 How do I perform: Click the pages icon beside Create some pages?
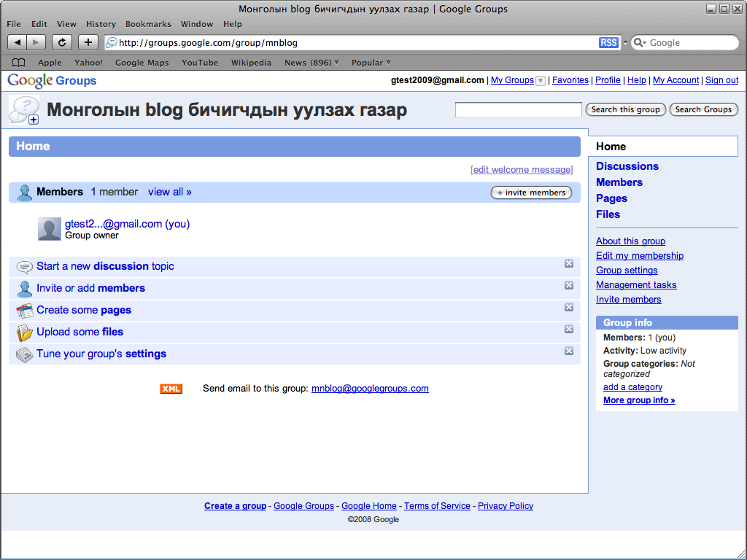[x=24, y=311]
